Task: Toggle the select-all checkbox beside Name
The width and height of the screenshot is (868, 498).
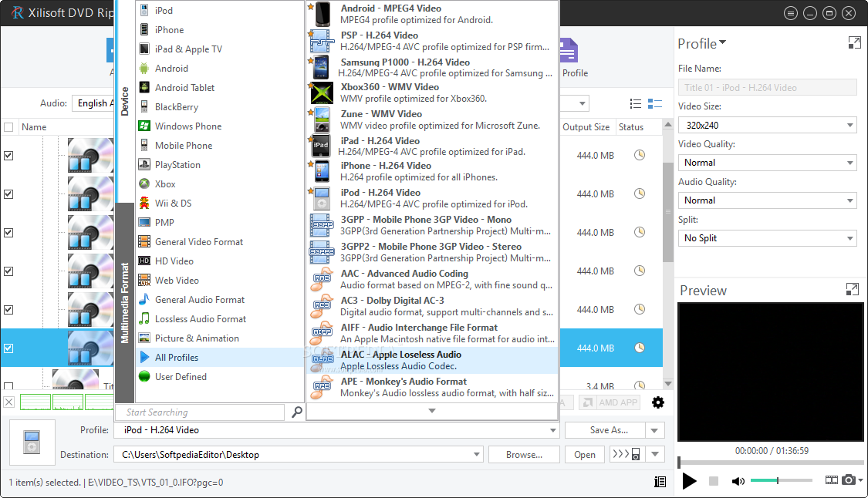Action: click(x=8, y=127)
